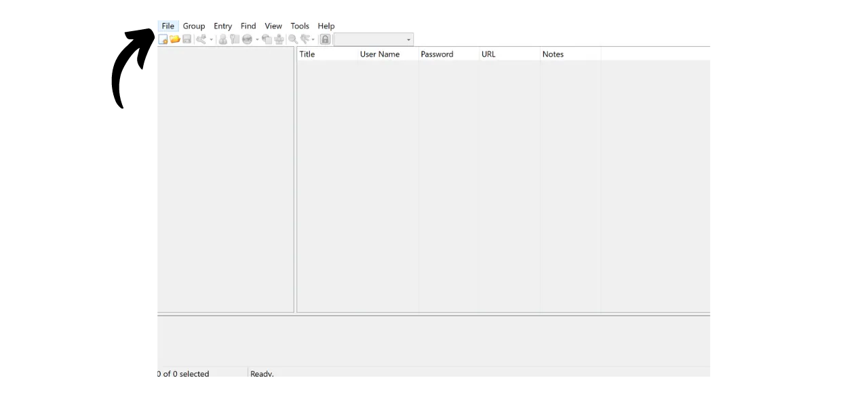
Task: Start a search with the magnifier icon
Action: point(292,39)
